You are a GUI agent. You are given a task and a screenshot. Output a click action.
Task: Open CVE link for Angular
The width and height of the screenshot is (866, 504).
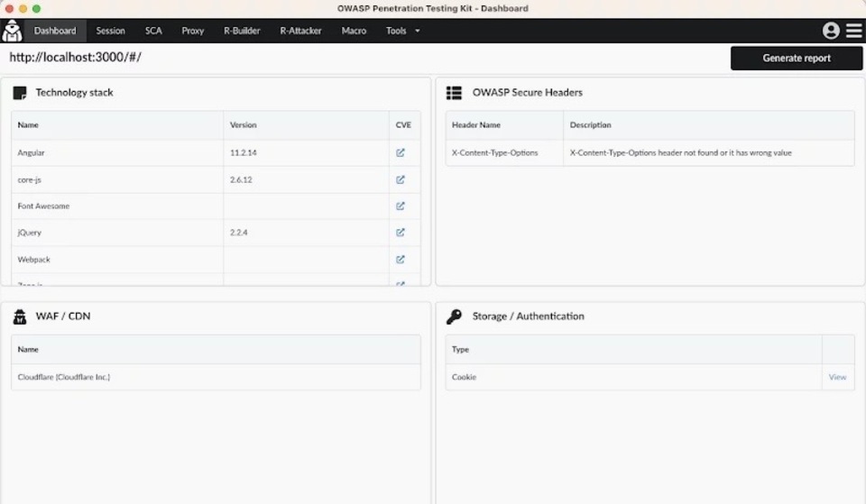point(401,153)
